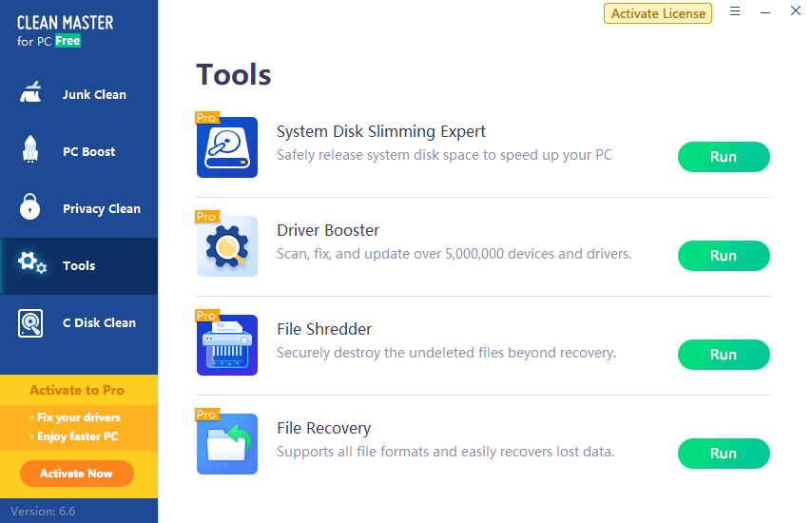Select the Tools sidebar item
Screen dimensions: 812x523
click(79, 266)
